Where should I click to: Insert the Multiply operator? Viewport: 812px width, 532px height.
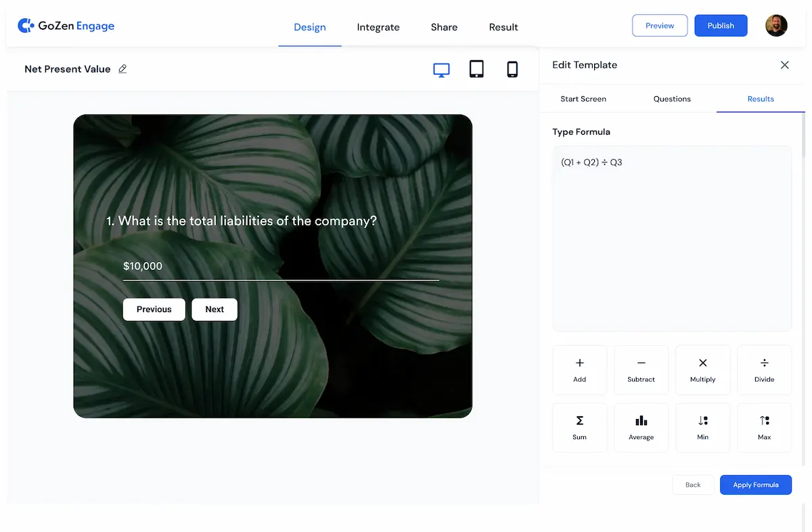pyautogui.click(x=702, y=370)
